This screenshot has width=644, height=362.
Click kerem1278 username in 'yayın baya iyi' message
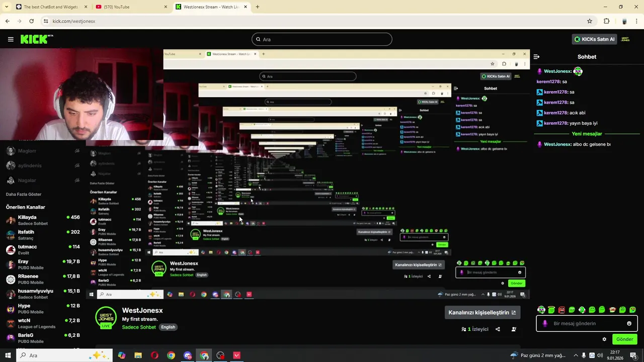[x=555, y=123]
